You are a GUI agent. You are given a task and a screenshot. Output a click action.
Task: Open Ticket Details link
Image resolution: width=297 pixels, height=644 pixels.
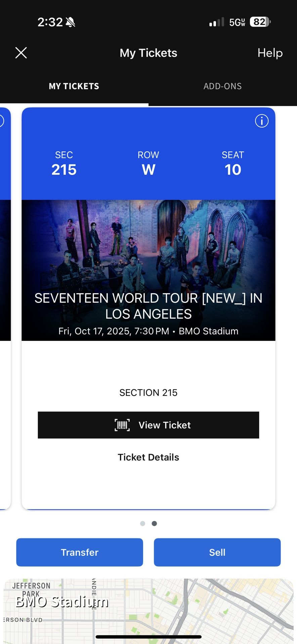coord(148,457)
